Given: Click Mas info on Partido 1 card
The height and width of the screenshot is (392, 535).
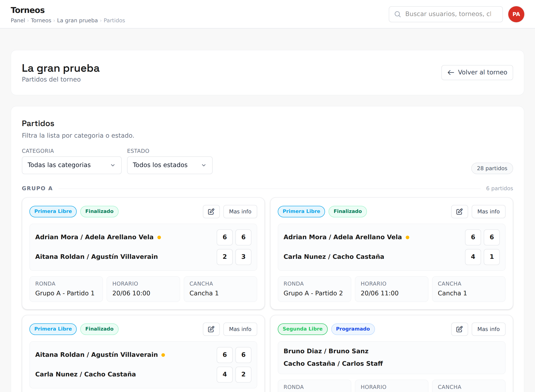Looking at the screenshot, I should point(240,211).
